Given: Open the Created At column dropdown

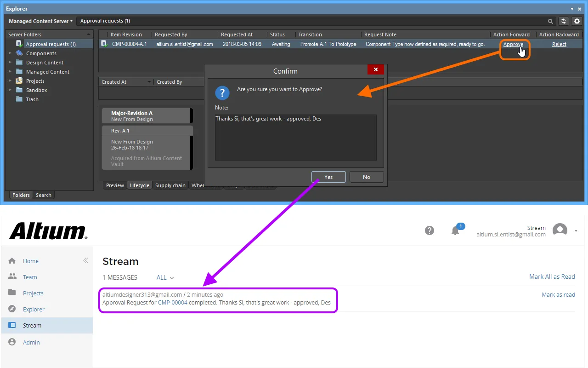Looking at the screenshot, I should coord(149,82).
